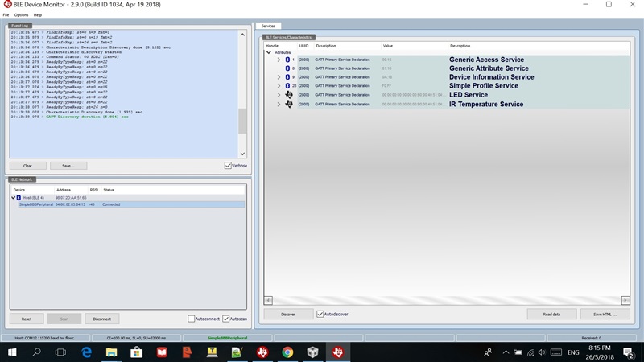Screen dimensions: 644x362
Task: Click the event log scroll up arrow
Action: 242,35
